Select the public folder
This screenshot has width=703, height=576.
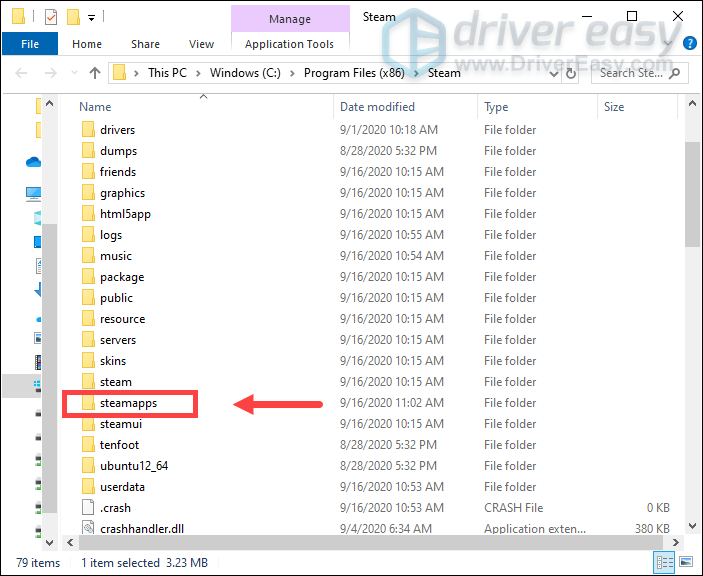tap(116, 298)
